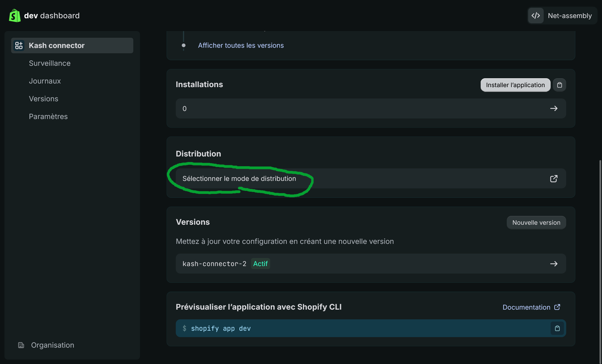Click the Documentation external link icon
The height and width of the screenshot is (364, 602).
click(x=557, y=307)
